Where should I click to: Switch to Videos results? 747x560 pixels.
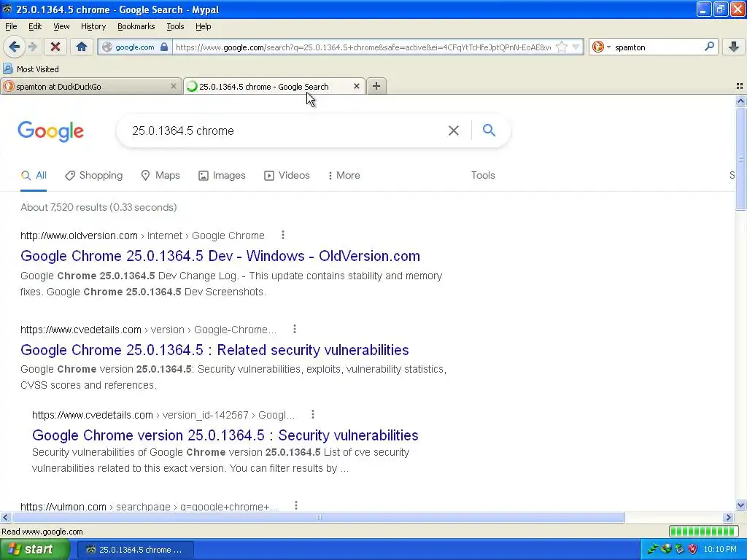pyautogui.click(x=287, y=175)
